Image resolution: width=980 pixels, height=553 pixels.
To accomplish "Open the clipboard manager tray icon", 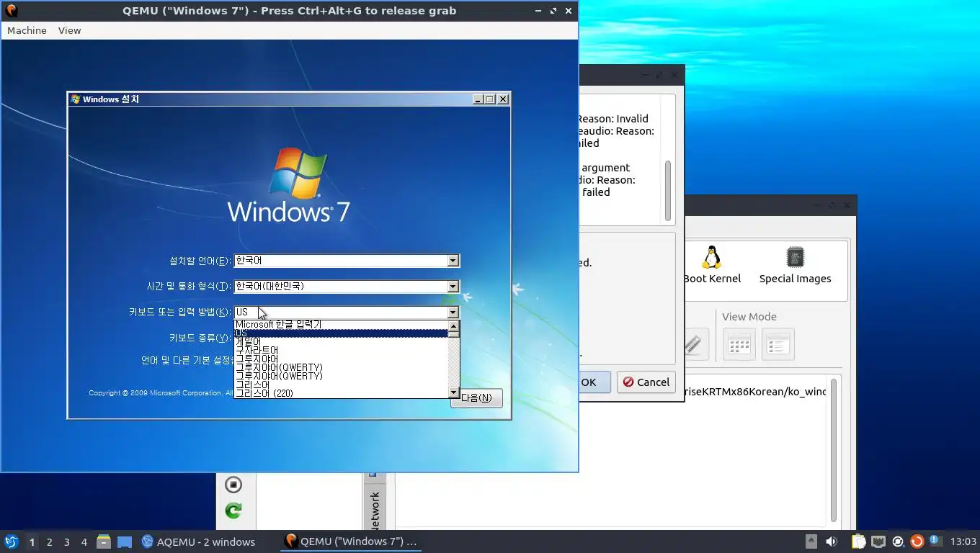I will click(858, 541).
